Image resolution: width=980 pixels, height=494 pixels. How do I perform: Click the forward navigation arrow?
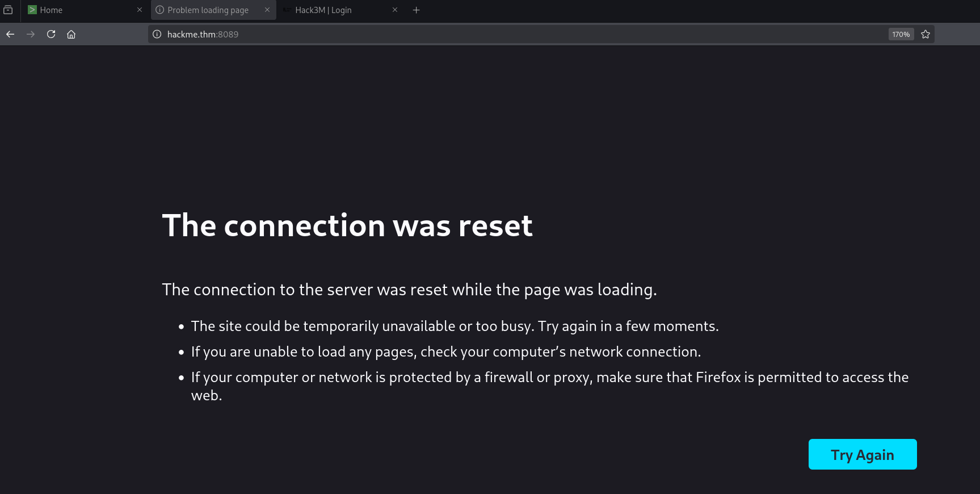point(31,34)
